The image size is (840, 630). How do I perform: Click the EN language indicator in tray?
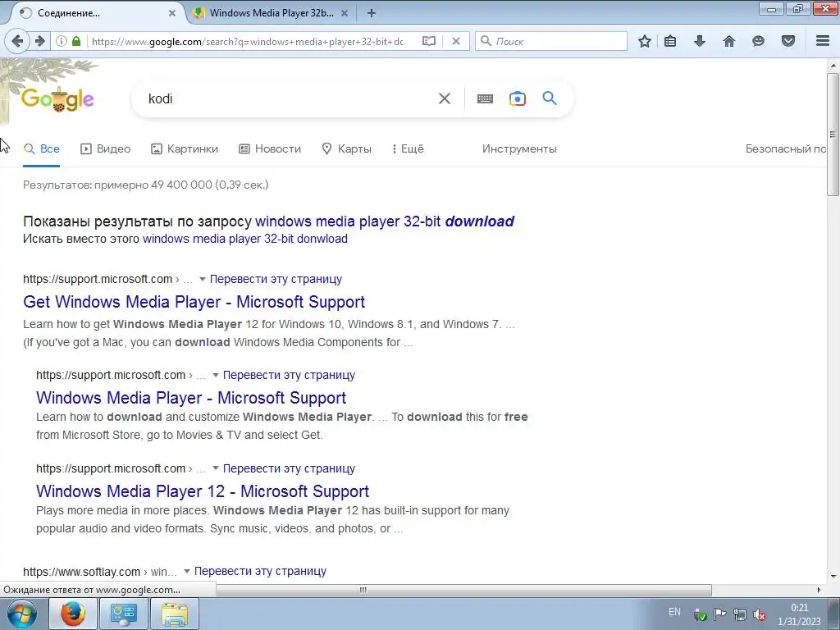coord(674,612)
